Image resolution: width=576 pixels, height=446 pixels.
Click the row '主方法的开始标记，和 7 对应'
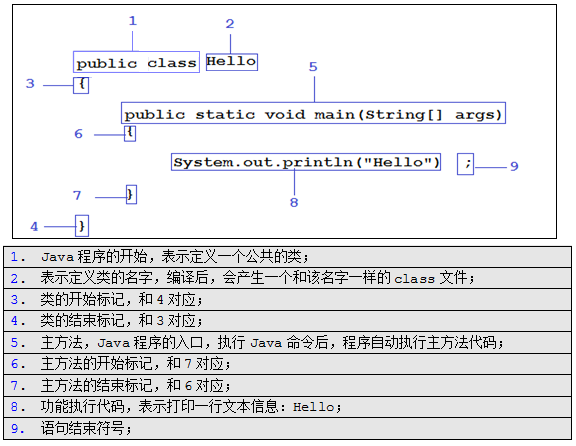pyautogui.click(x=288, y=364)
